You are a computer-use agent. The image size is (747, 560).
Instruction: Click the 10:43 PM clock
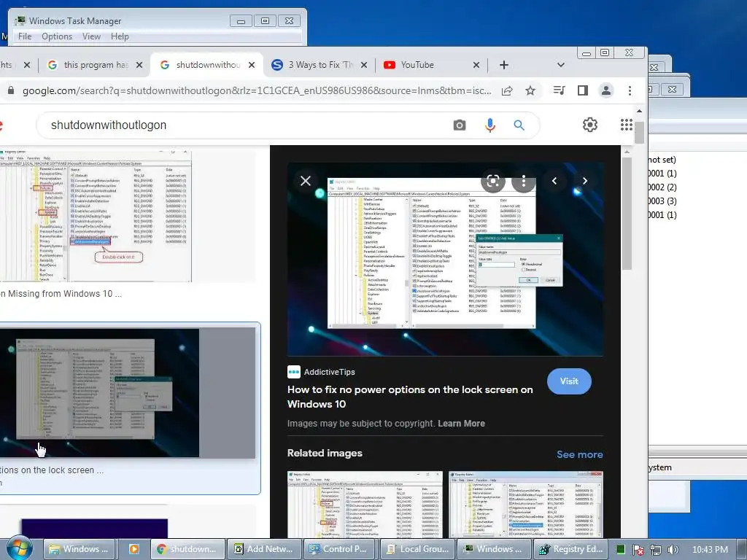(710, 550)
